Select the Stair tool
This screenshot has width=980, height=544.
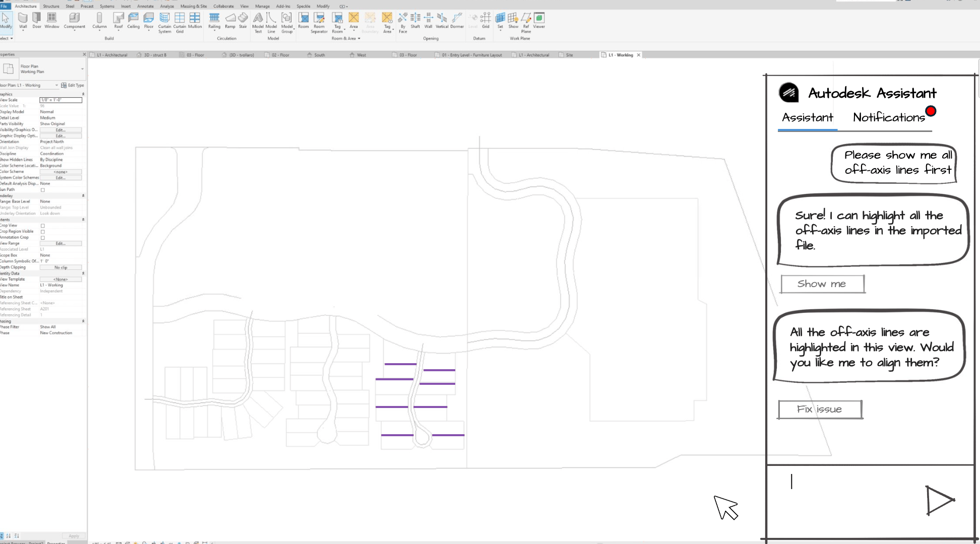(243, 21)
